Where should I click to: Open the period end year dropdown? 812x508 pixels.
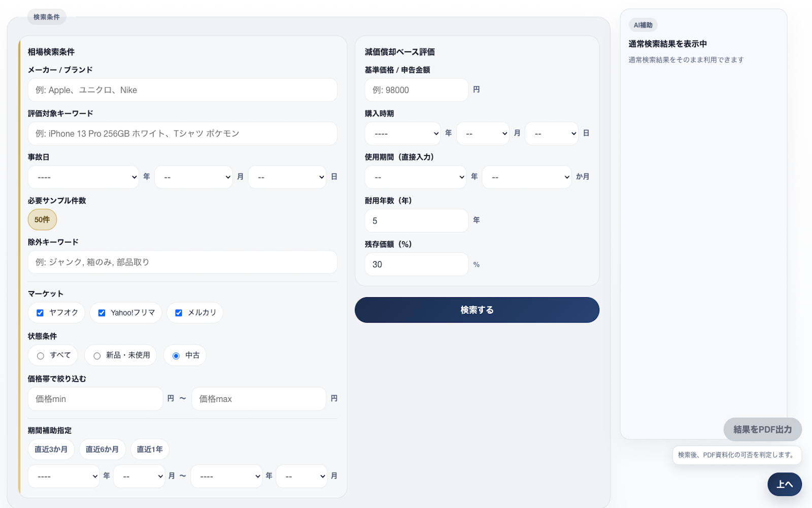click(x=226, y=477)
